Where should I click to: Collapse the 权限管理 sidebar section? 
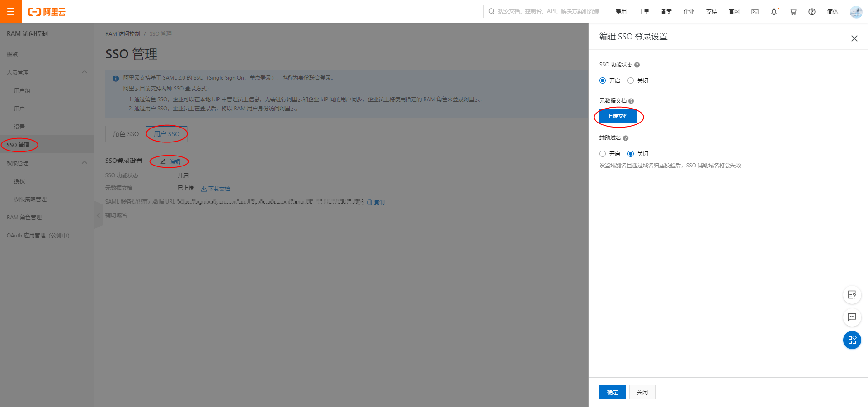point(85,163)
